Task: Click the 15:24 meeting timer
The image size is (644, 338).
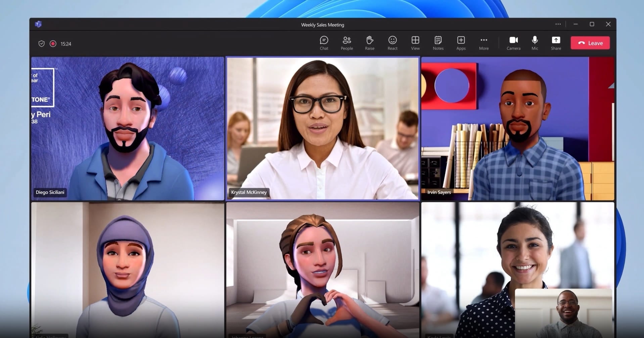Action: pos(66,44)
